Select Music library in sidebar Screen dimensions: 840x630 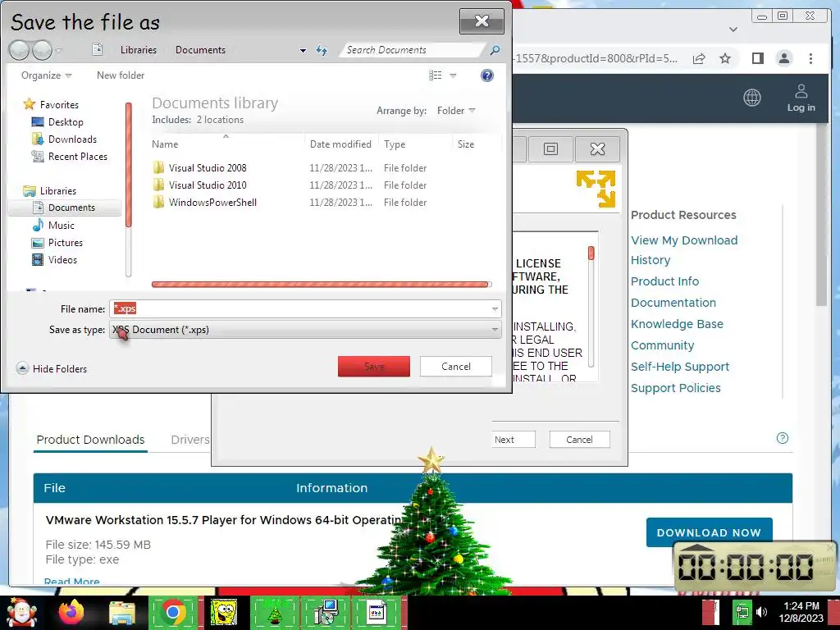coord(61,226)
